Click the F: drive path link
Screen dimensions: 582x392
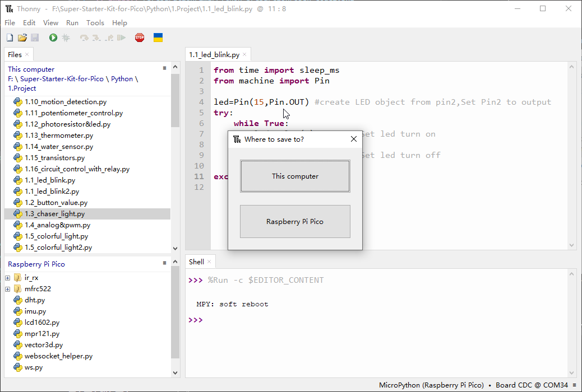coord(11,78)
